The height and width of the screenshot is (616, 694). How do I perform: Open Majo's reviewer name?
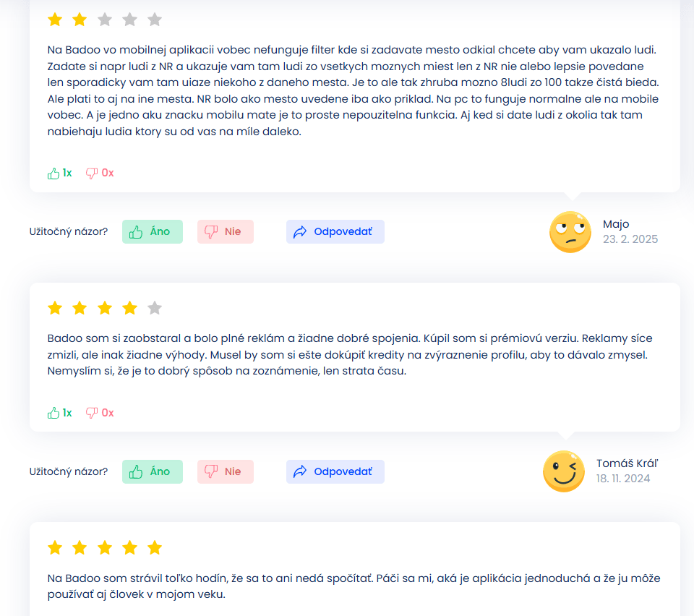click(x=616, y=224)
